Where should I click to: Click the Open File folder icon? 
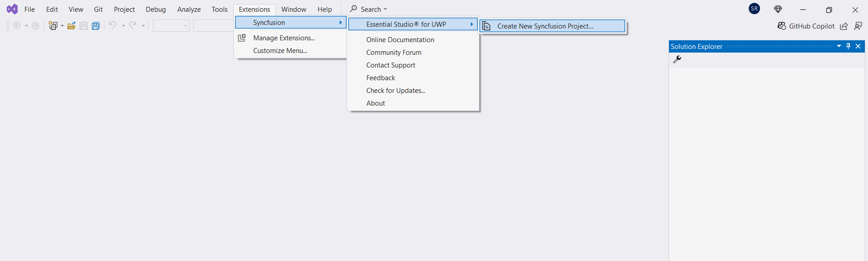[x=71, y=26]
